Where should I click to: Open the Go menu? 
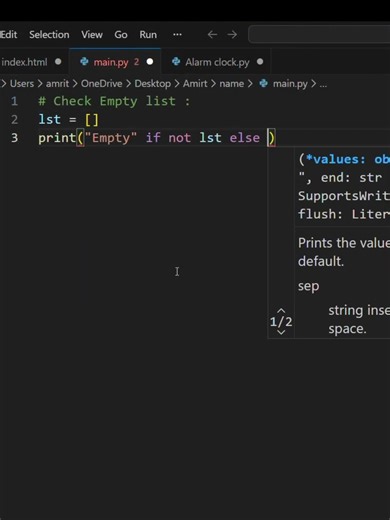121,35
